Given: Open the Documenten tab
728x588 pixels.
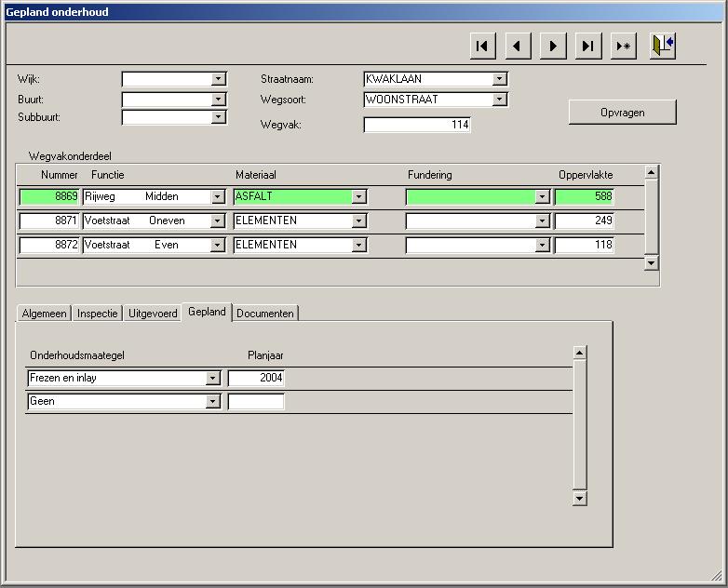Looking at the screenshot, I should click(265, 314).
